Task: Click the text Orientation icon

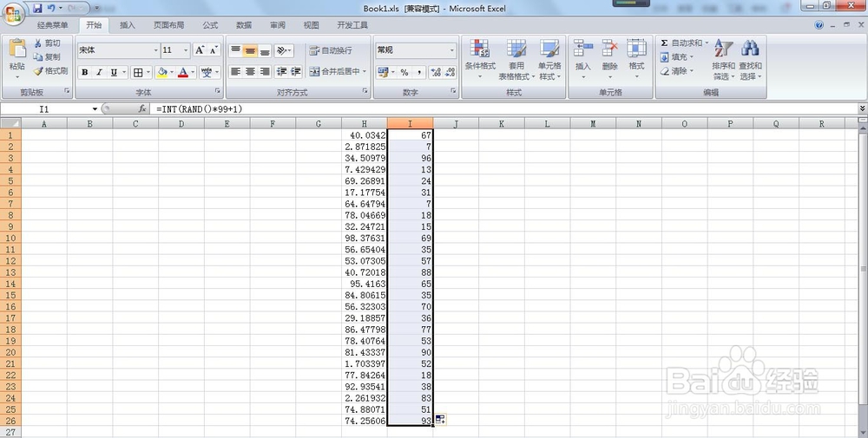Action: click(x=282, y=50)
